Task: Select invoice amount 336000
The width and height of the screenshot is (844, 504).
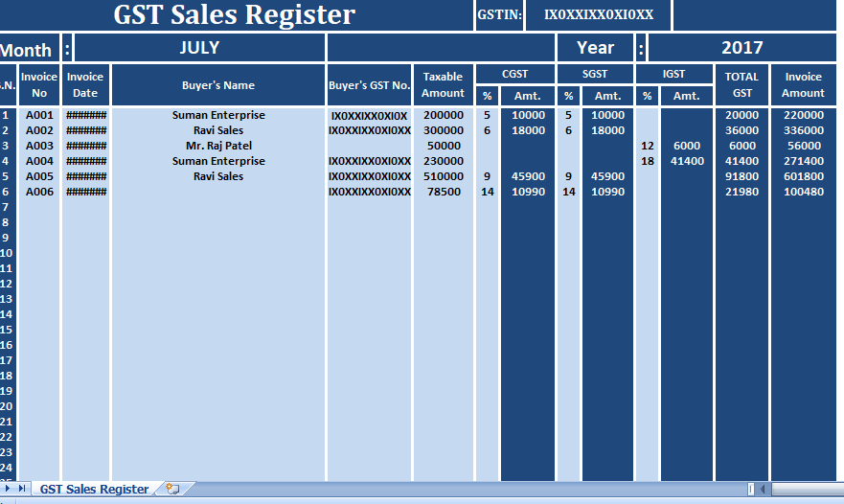Action: point(803,130)
